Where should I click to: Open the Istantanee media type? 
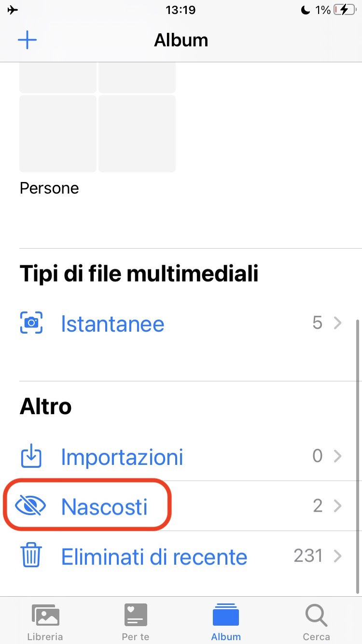click(x=112, y=323)
